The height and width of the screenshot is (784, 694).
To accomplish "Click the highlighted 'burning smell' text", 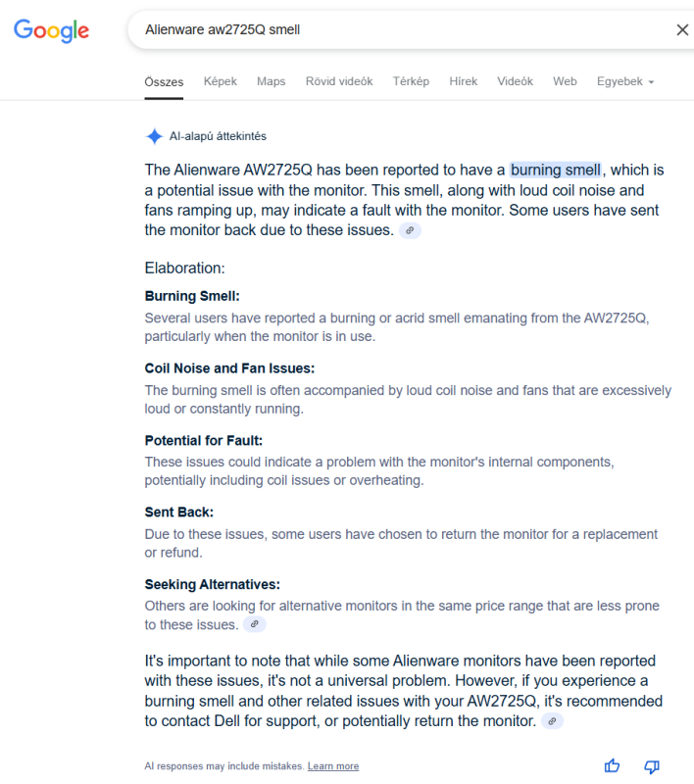I will (556, 170).
